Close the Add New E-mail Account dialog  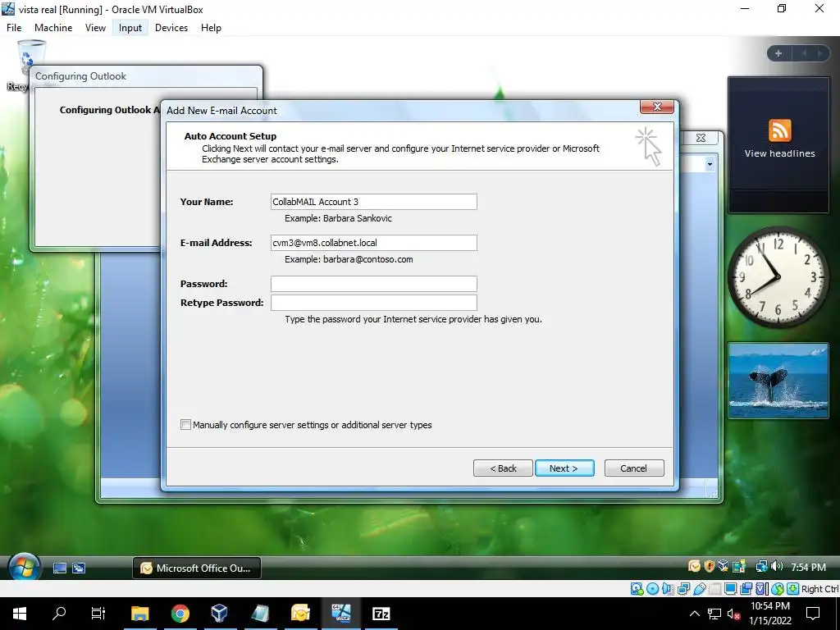tap(657, 107)
